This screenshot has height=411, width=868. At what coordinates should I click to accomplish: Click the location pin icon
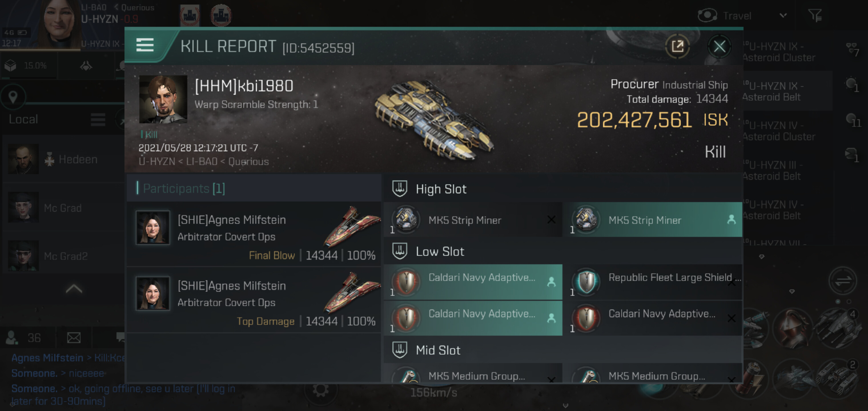13,97
